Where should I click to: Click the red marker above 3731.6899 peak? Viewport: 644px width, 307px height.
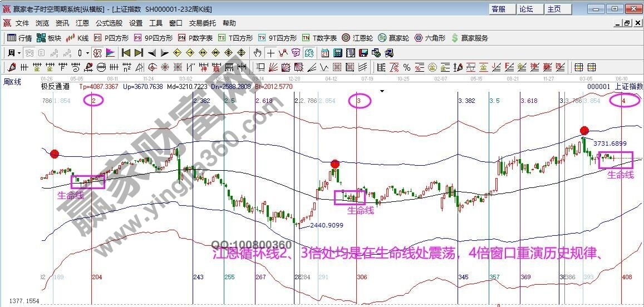pyautogui.click(x=584, y=130)
